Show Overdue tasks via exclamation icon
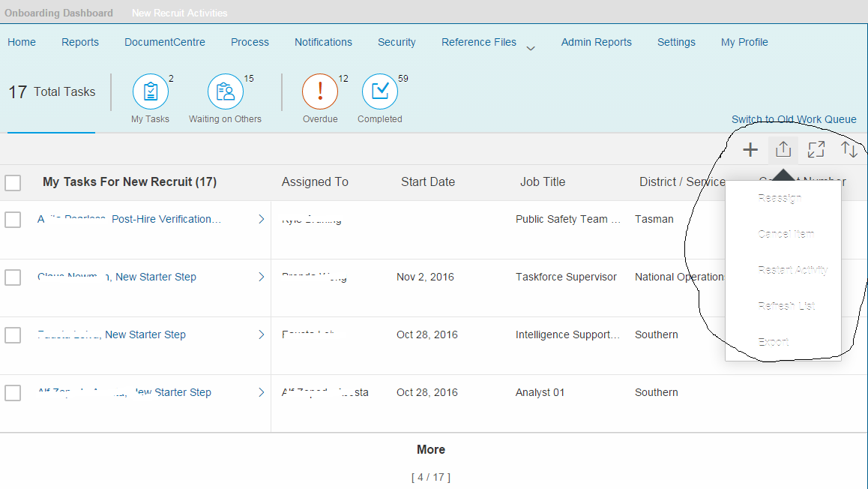The height and width of the screenshot is (489, 868). click(320, 91)
